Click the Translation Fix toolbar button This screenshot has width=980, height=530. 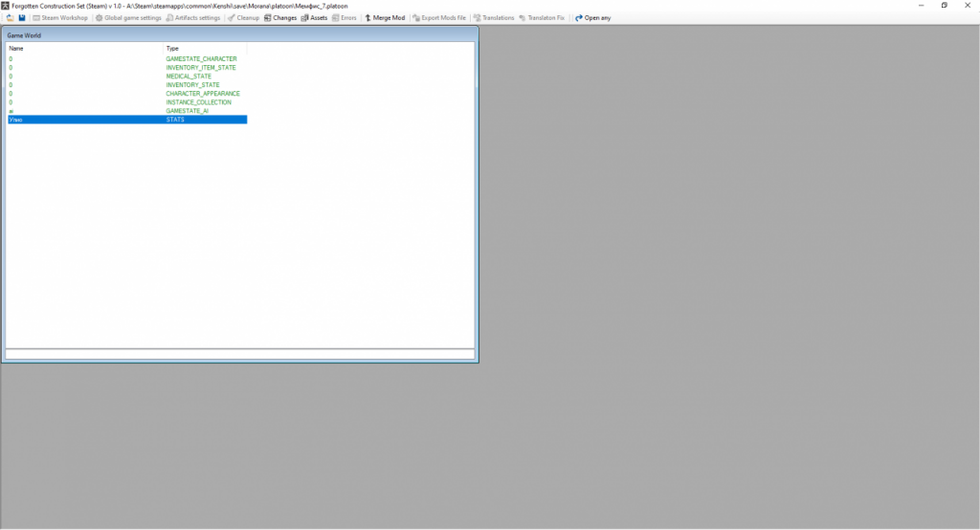click(542, 17)
